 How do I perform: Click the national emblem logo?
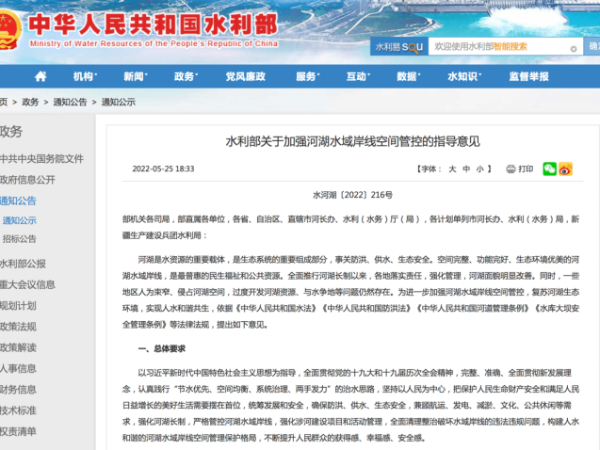(8, 30)
